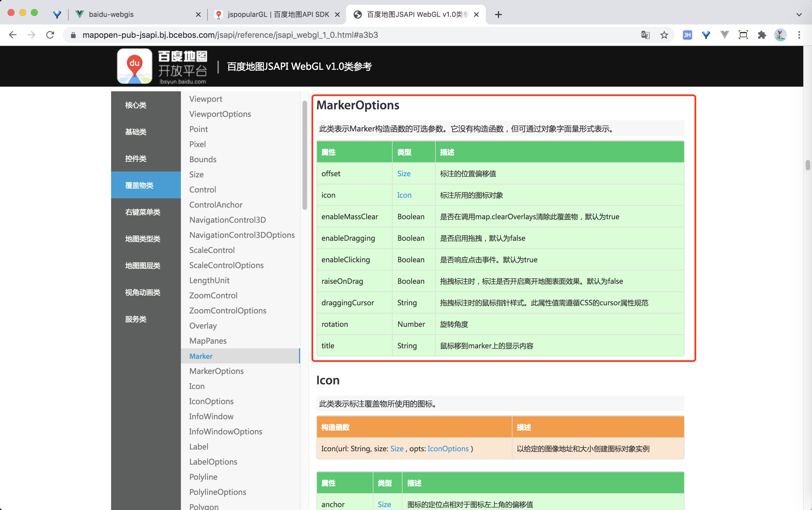Image resolution: width=812 pixels, height=510 pixels.
Task: Select the 地图图层类 category
Action: click(146, 265)
